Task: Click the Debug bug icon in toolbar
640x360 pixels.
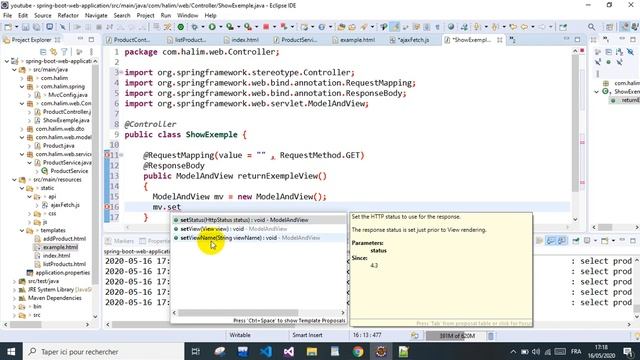Action: [x=194, y=27]
